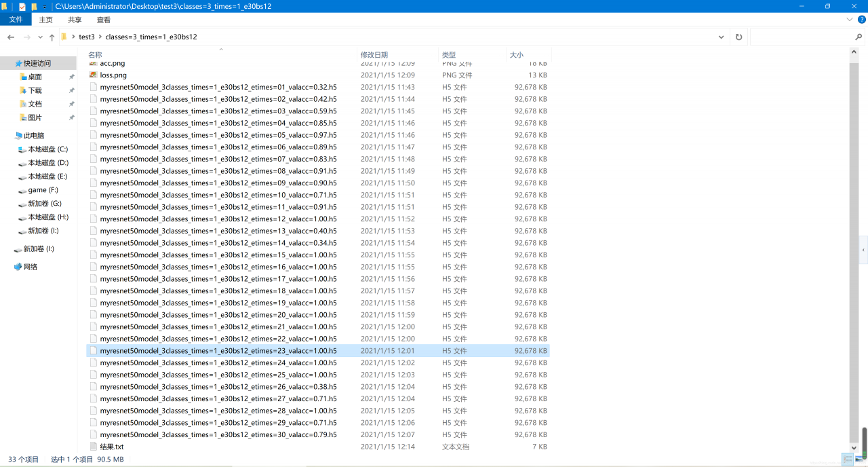This screenshot has height=467, width=868.
Task: Select the etimes=12_valacc=1.00.h5 model file
Action: coord(218,219)
